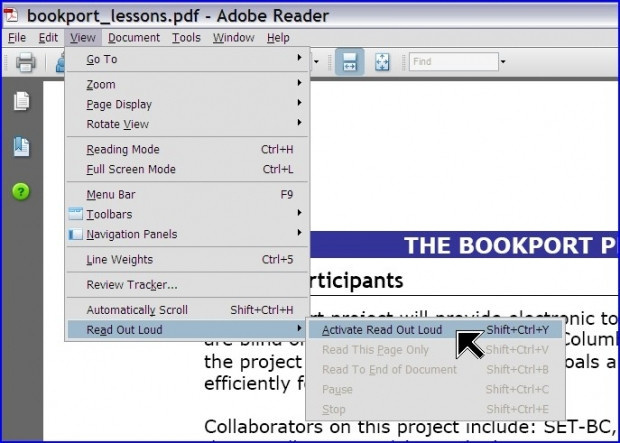The height and width of the screenshot is (443, 620).
Task: Open the Find box dropdown arrow
Action: tap(503, 62)
